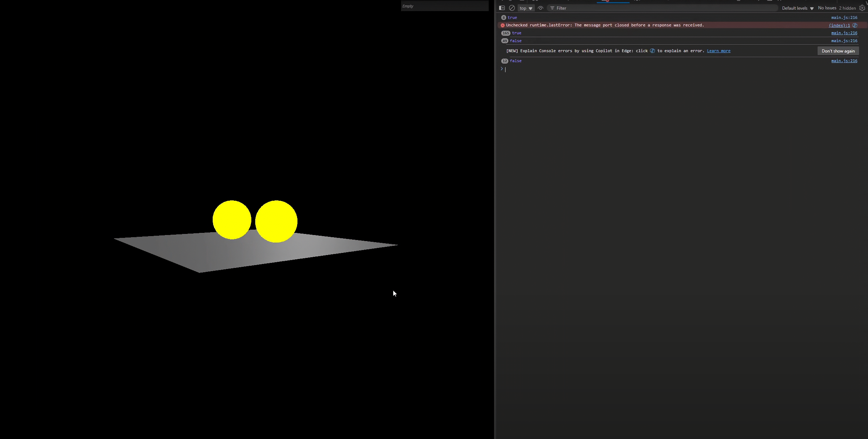Click the red error badge on the Console tab
The width and height of the screenshot is (868, 439).
(x=608, y=1)
